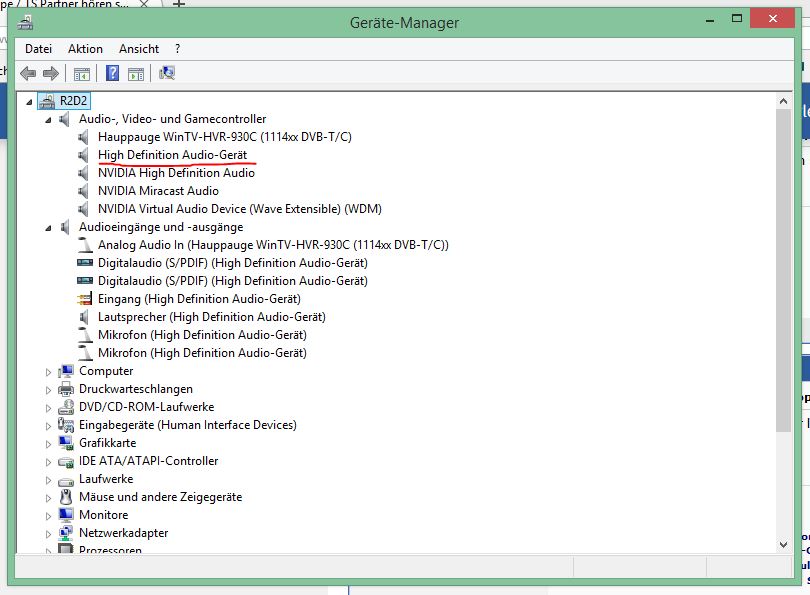The width and height of the screenshot is (810, 595).
Task: Expand the Computer category
Action: pos(48,372)
